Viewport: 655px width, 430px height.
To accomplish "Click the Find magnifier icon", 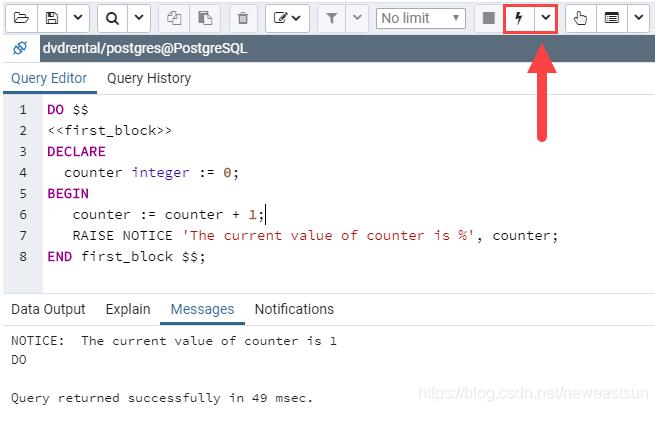I will point(112,18).
